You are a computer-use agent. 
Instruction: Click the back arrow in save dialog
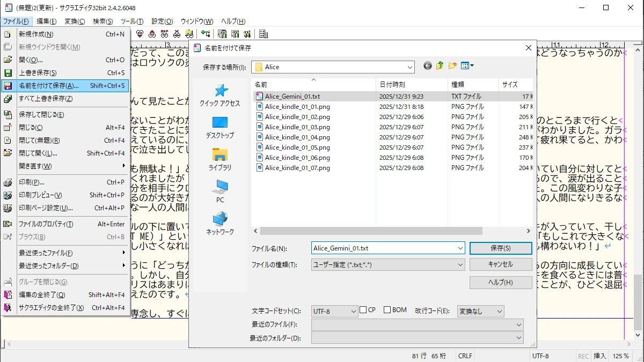click(428, 66)
